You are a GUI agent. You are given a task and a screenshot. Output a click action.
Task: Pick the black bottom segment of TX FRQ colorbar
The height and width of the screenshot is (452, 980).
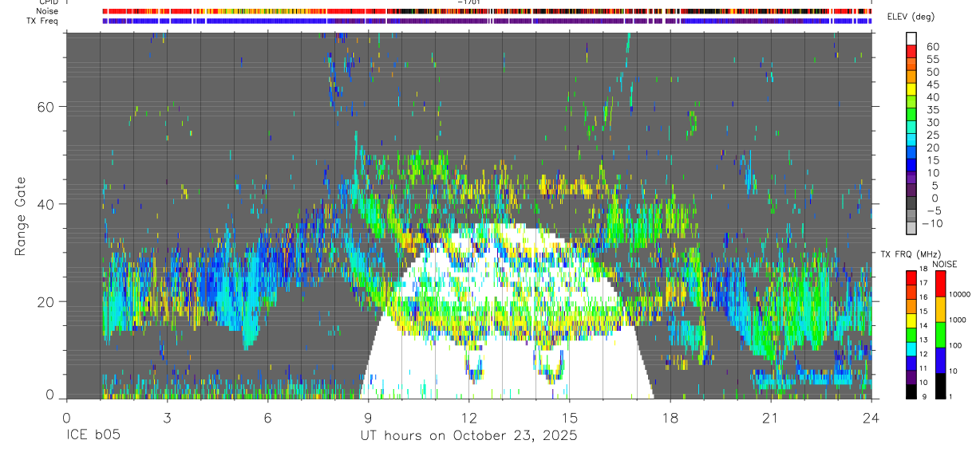(911, 392)
